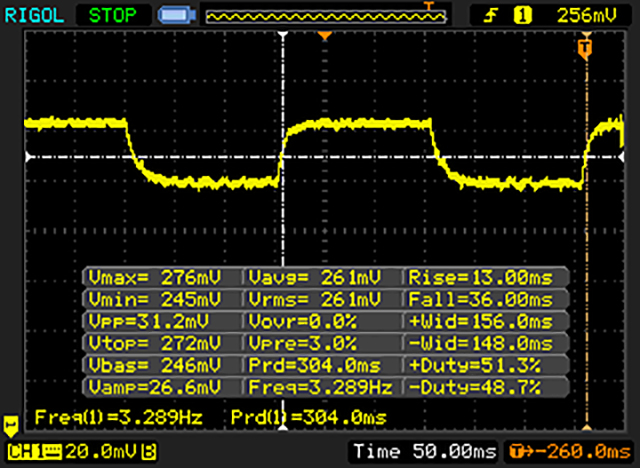Select the Vmax measurement row
640x468 pixels.
tap(162, 277)
